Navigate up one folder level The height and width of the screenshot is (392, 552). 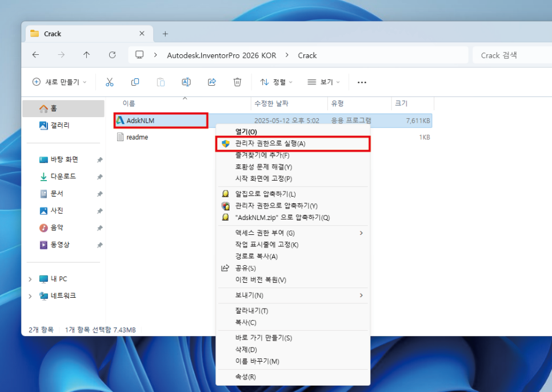pos(87,54)
